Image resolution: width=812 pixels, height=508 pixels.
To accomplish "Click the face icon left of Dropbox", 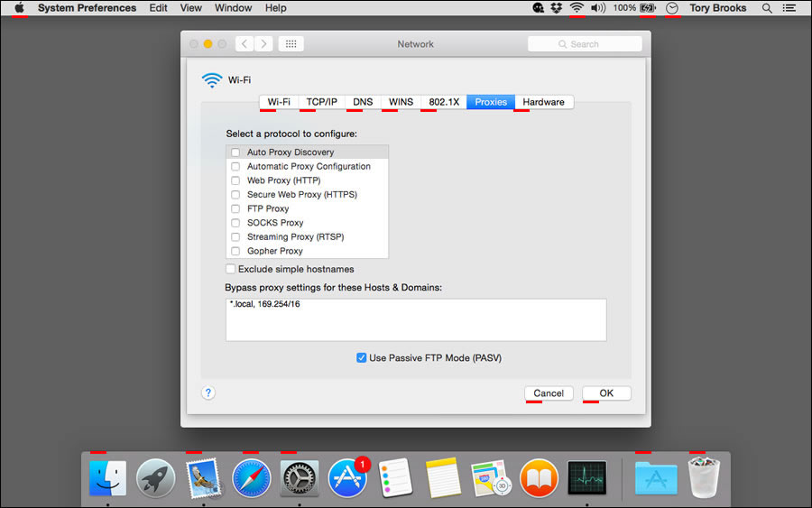I will [x=538, y=8].
